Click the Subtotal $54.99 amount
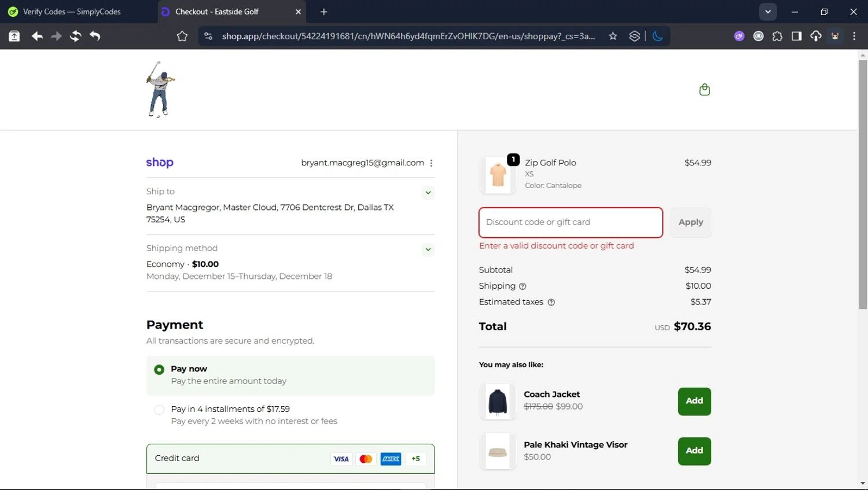The image size is (868, 490). [697, 270]
